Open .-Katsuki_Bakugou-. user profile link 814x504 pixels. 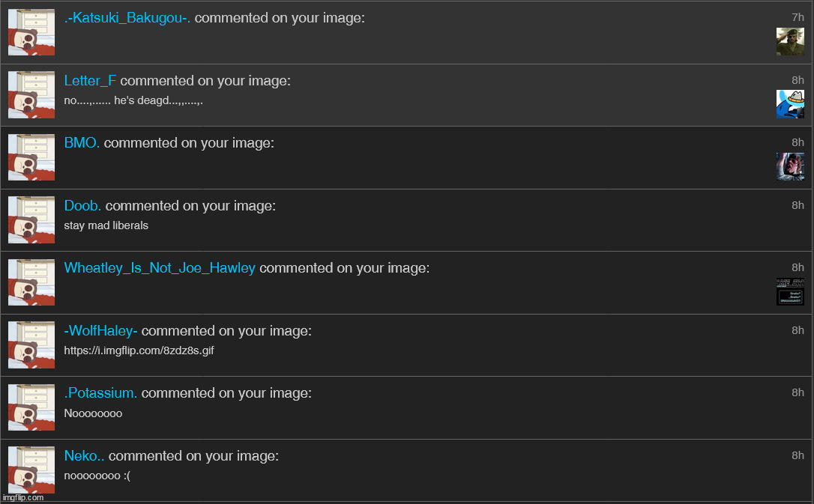pyautogui.click(x=127, y=18)
